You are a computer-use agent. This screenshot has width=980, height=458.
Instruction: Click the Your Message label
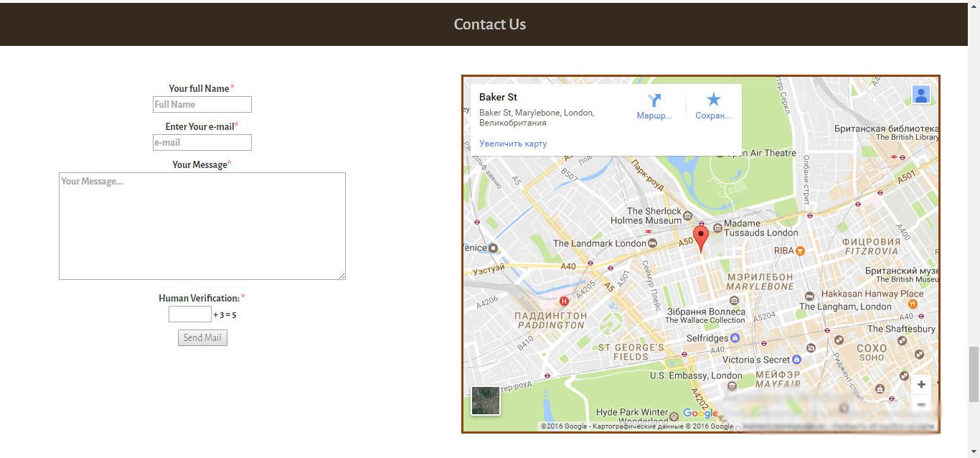[x=200, y=164]
